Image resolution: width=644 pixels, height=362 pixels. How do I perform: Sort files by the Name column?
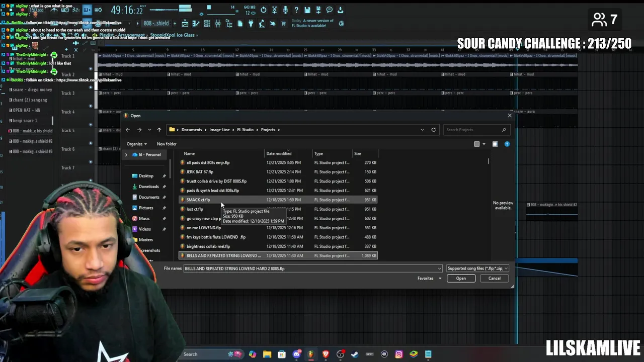[x=189, y=153]
